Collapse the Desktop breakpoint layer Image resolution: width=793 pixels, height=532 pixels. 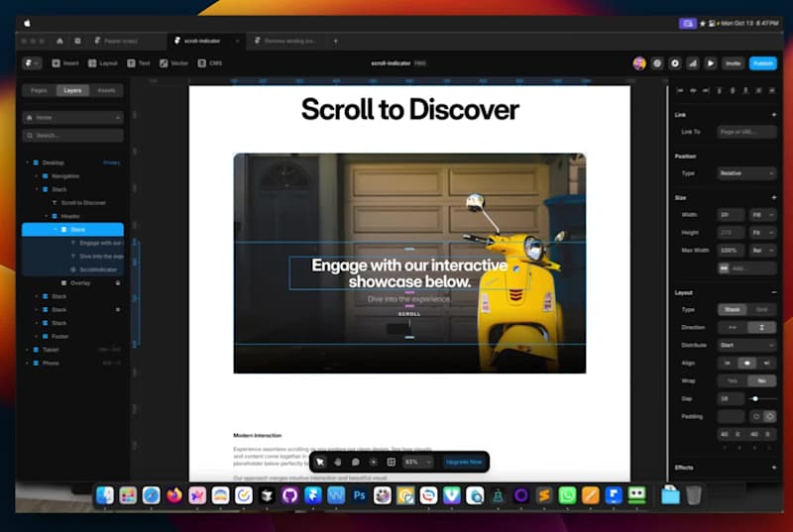tap(28, 162)
